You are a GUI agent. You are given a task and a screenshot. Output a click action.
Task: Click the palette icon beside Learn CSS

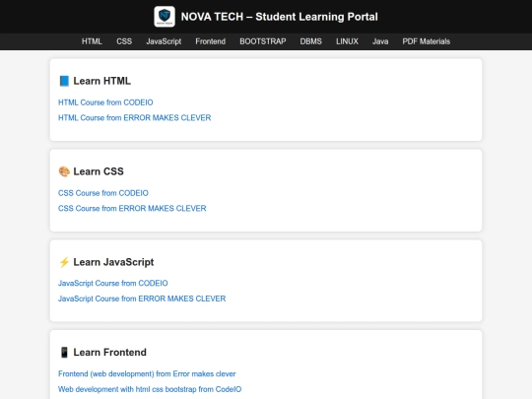(x=64, y=171)
